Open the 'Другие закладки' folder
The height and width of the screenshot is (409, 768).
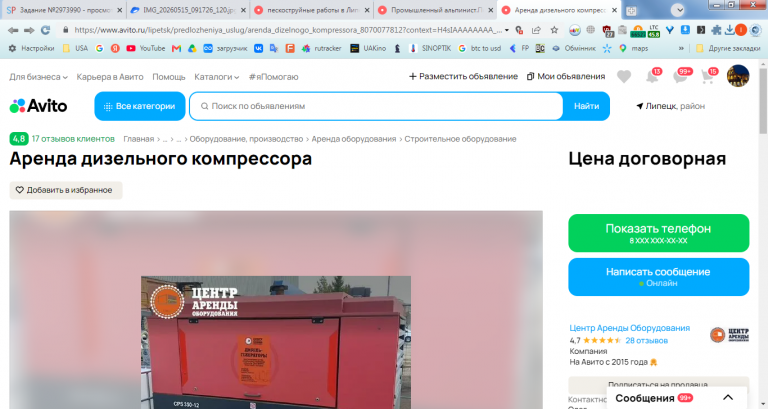coord(728,48)
